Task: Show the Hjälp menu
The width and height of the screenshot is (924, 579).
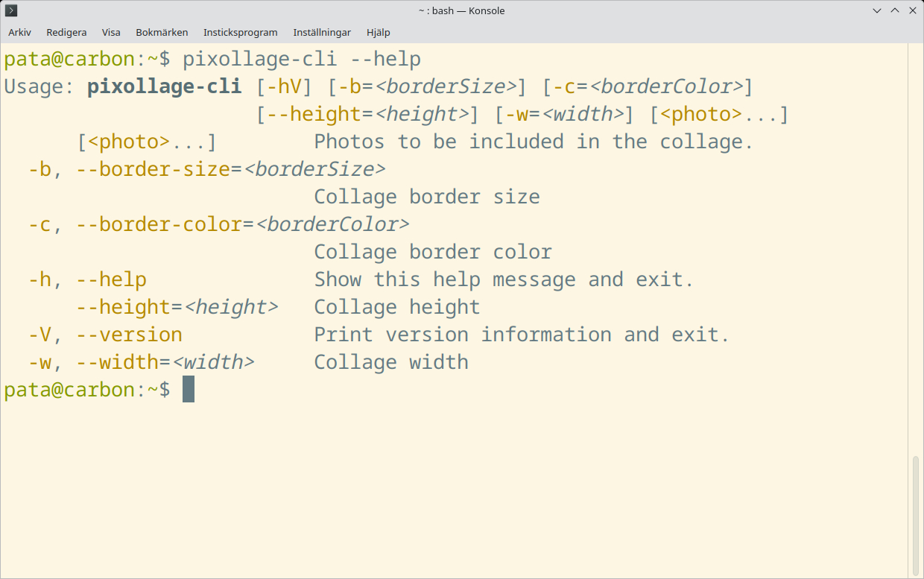Action: 378,32
